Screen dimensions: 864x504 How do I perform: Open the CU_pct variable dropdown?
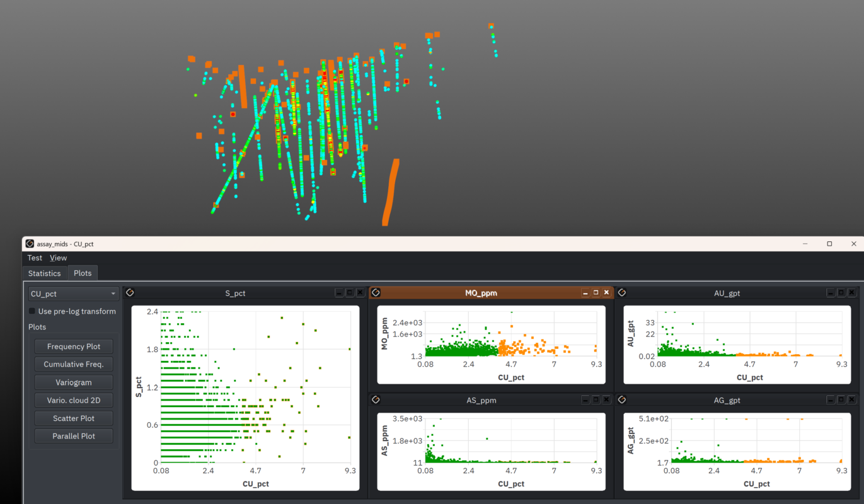(x=73, y=294)
